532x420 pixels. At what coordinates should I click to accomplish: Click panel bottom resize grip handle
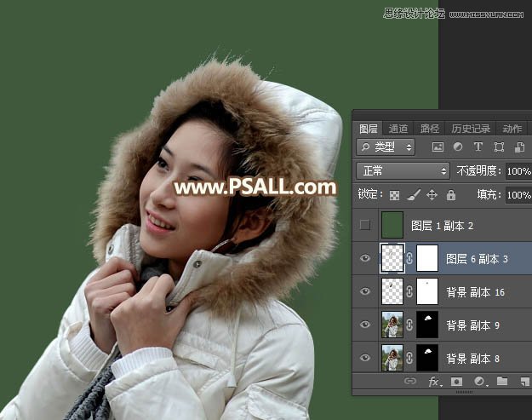pyautogui.click(x=464, y=392)
